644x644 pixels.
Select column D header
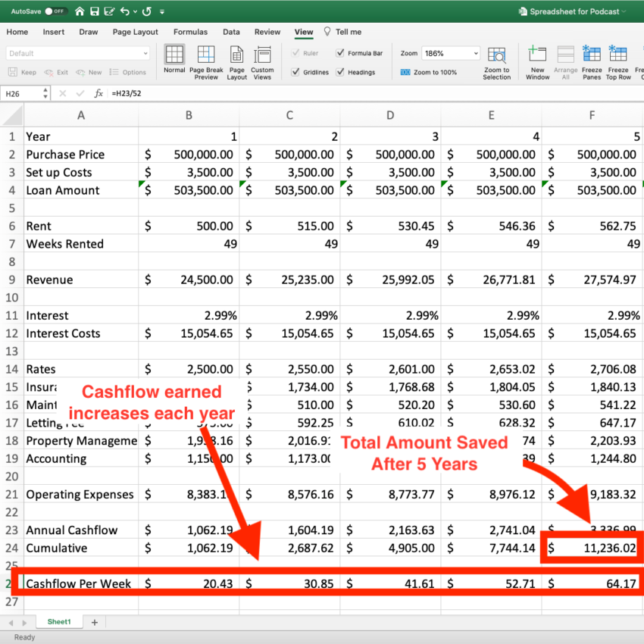[x=390, y=115]
